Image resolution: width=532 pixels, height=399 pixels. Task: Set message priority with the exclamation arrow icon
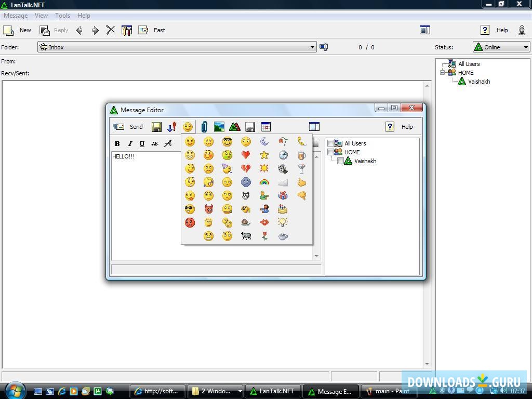click(x=171, y=127)
